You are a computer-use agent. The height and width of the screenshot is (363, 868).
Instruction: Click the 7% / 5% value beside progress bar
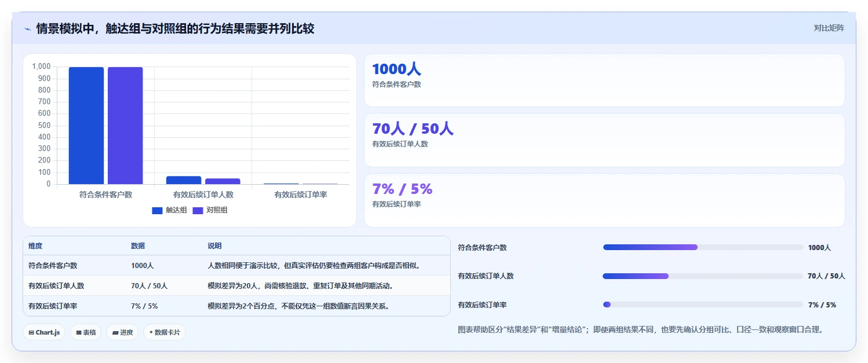point(822,305)
